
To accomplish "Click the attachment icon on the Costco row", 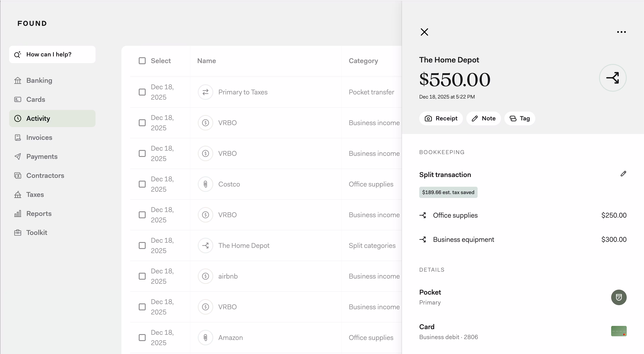I will coord(205,184).
